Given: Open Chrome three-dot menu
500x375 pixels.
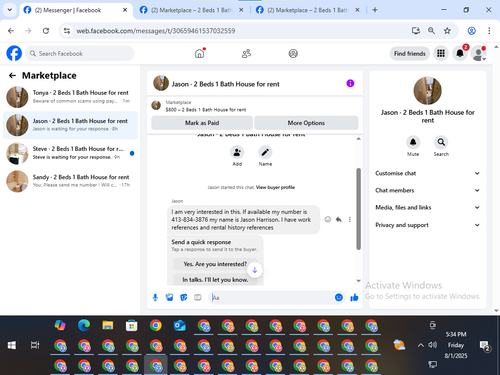Looking at the screenshot, I should click(x=489, y=31).
